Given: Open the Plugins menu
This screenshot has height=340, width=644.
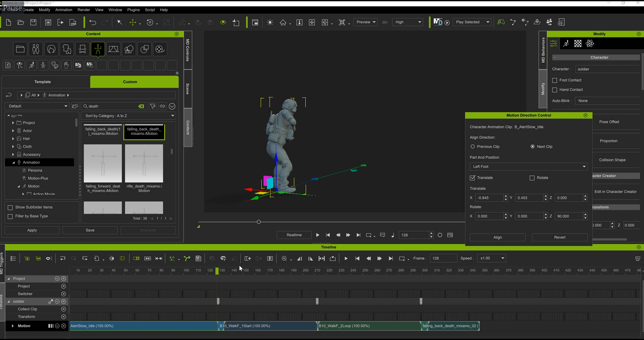Looking at the screenshot, I should tap(133, 10).
